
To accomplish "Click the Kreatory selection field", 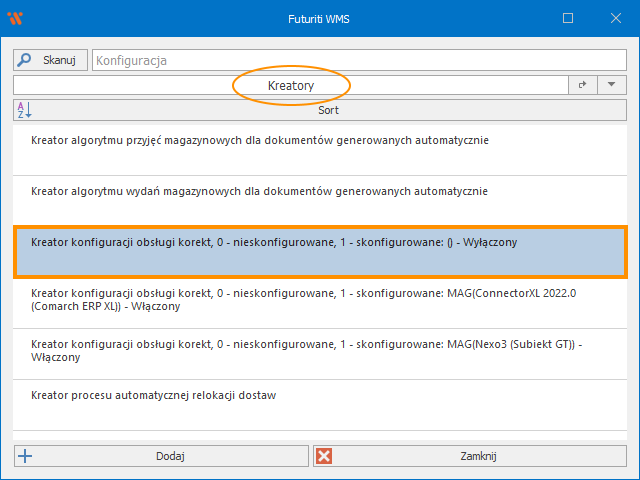I will point(290,86).
